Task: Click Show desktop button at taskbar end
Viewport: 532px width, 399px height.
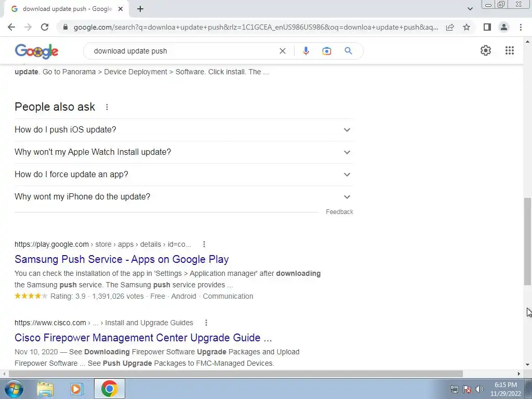Action: click(x=528, y=389)
